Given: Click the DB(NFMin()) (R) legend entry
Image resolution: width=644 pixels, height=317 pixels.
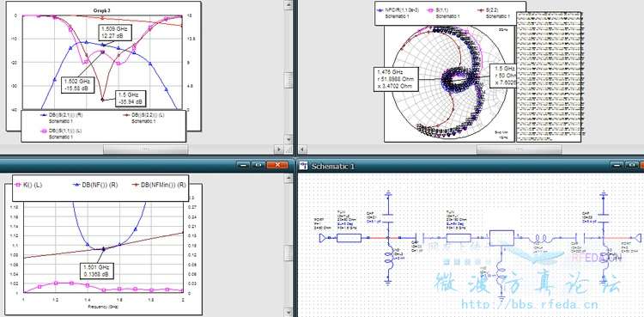Looking at the screenshot, I should [x=159, y=185].
